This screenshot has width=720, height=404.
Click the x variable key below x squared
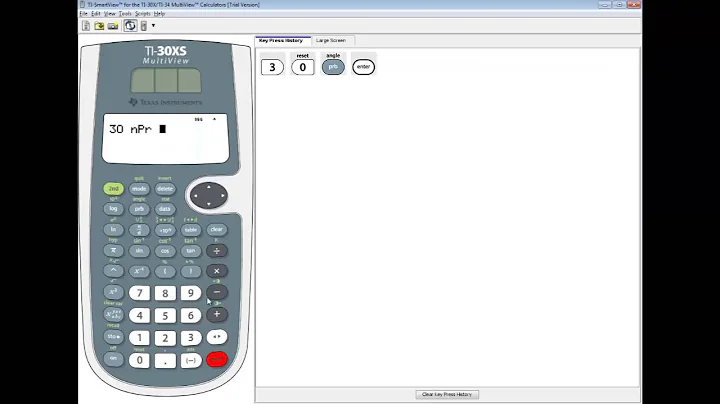(x=113, y=314)
